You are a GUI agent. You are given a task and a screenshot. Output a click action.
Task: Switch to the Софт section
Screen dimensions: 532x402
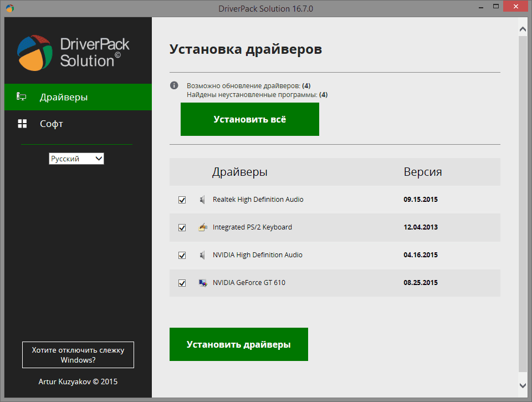(x=52, y=124)
